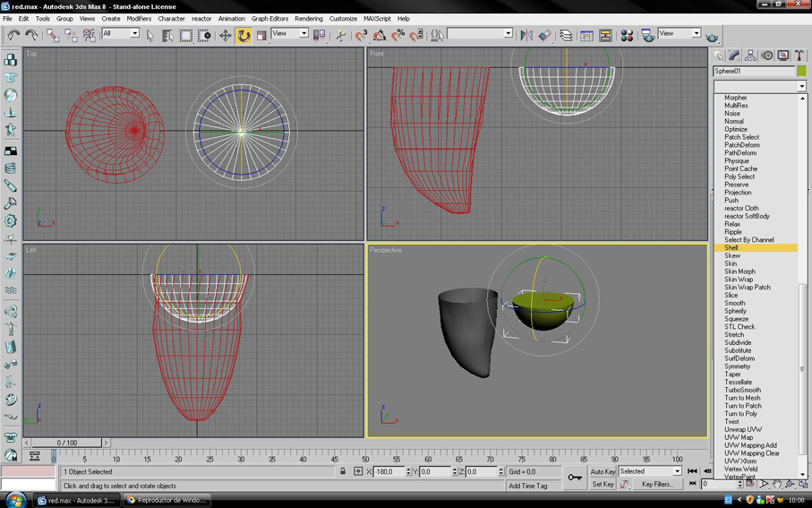
Task: Open the Utilities panel hammer icon
Action: [799, 56]
